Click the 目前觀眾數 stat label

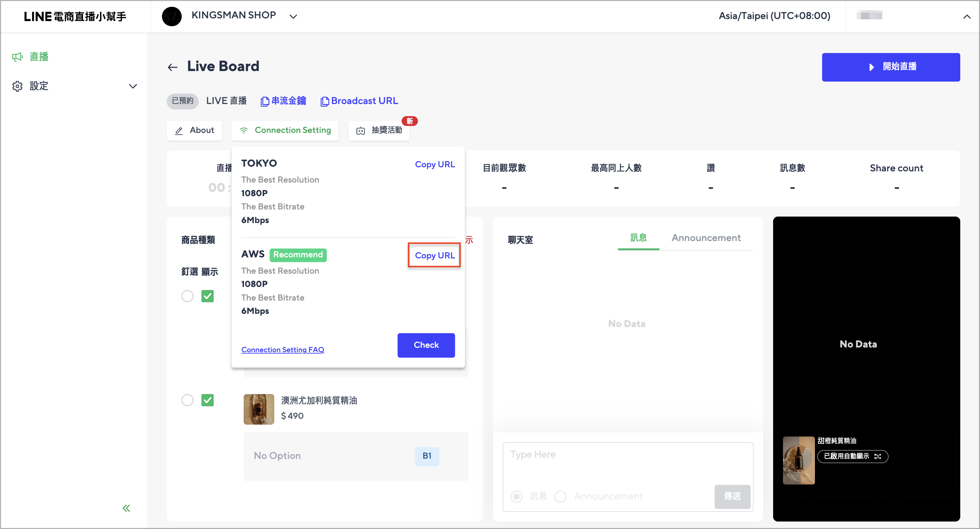click(504, 168)
